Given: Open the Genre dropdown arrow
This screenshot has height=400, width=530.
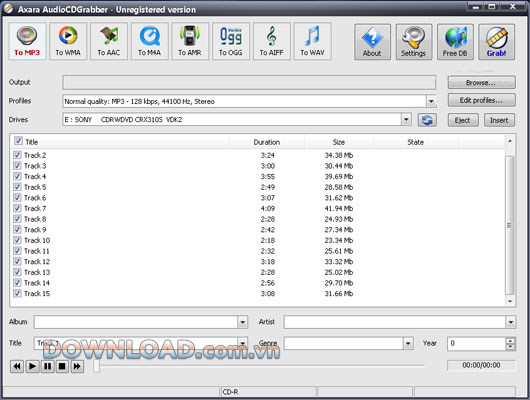Looking at the screenshot, I should (x=408, y=344).
